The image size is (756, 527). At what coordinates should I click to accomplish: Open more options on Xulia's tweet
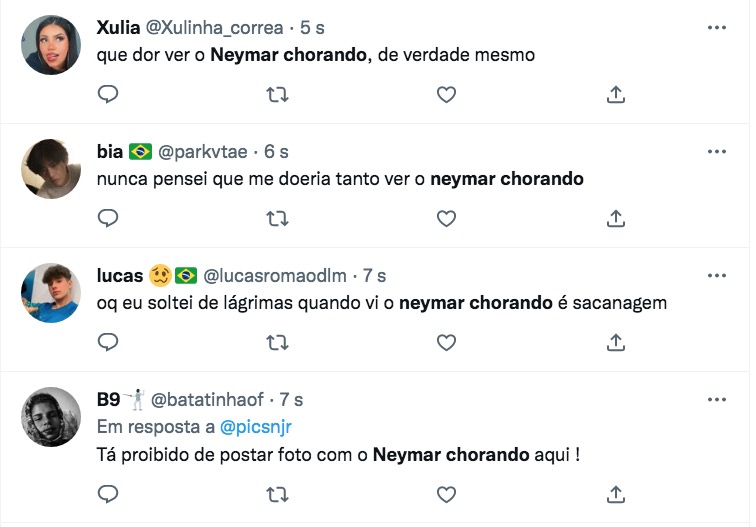point(716,28)
